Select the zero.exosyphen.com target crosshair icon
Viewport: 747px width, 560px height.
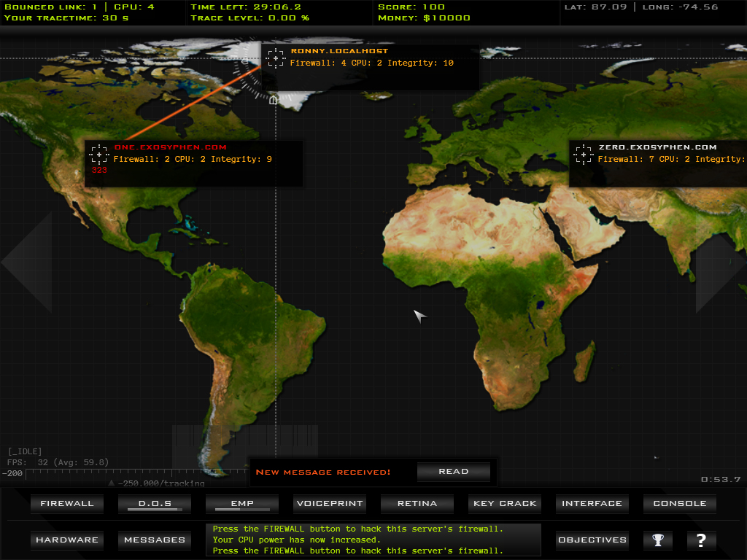pos(583,155)
